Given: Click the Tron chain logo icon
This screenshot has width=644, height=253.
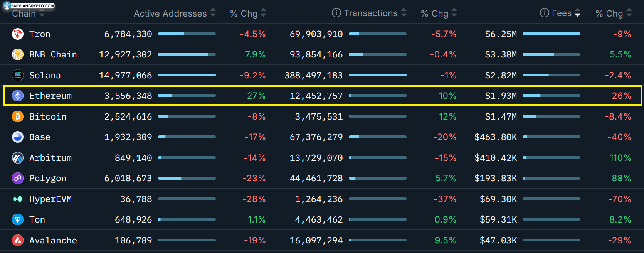Looking at the screenshot, I should click(18, 34).
